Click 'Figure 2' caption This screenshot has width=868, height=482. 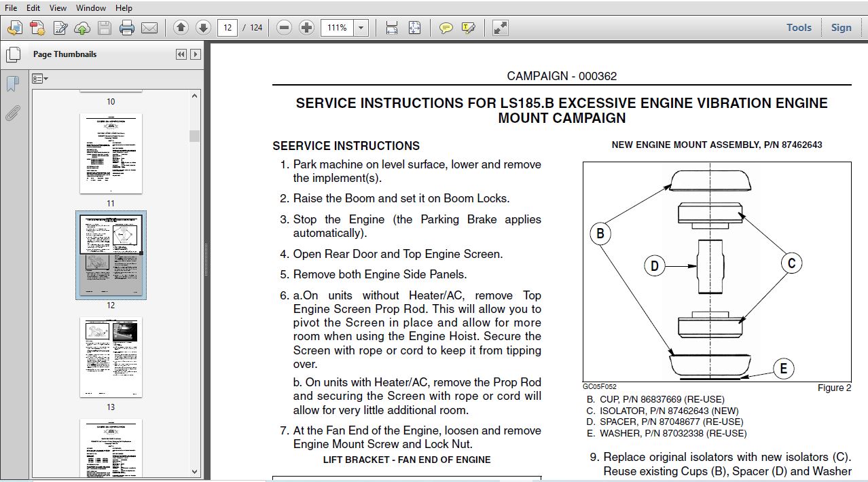point(834,388)
